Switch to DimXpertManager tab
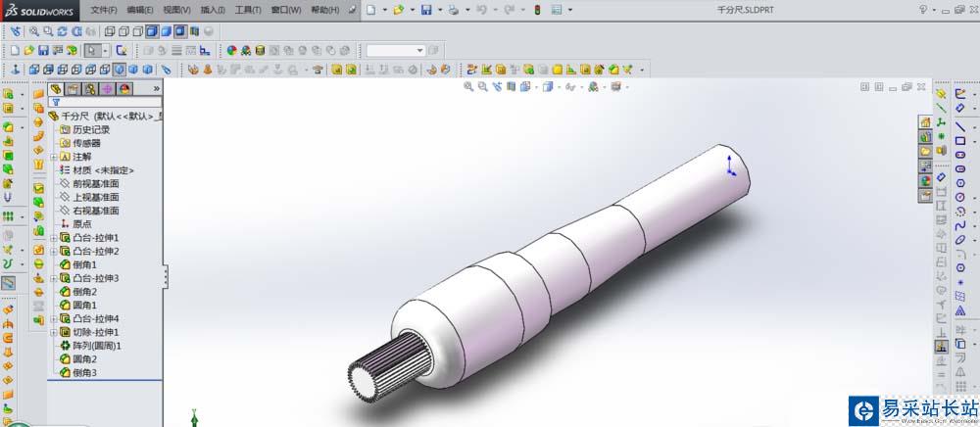980x427 pixels. (x=107, y=89)
